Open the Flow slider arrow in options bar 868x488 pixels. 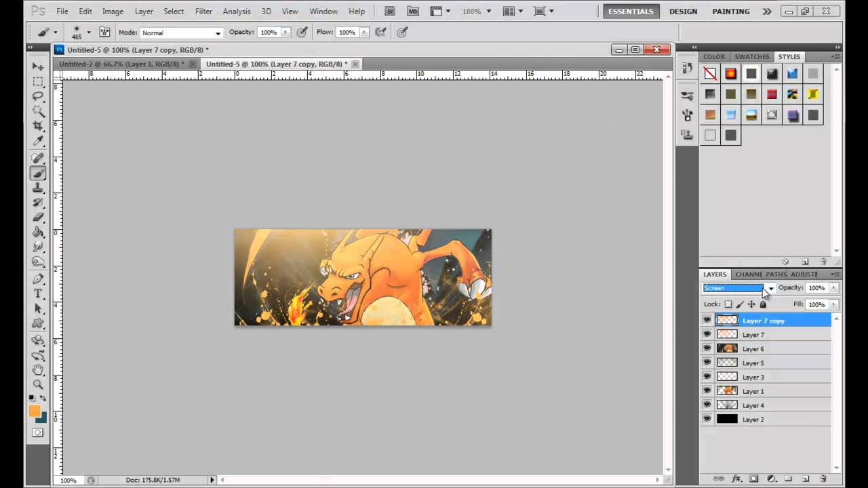(x=363, y=33)
